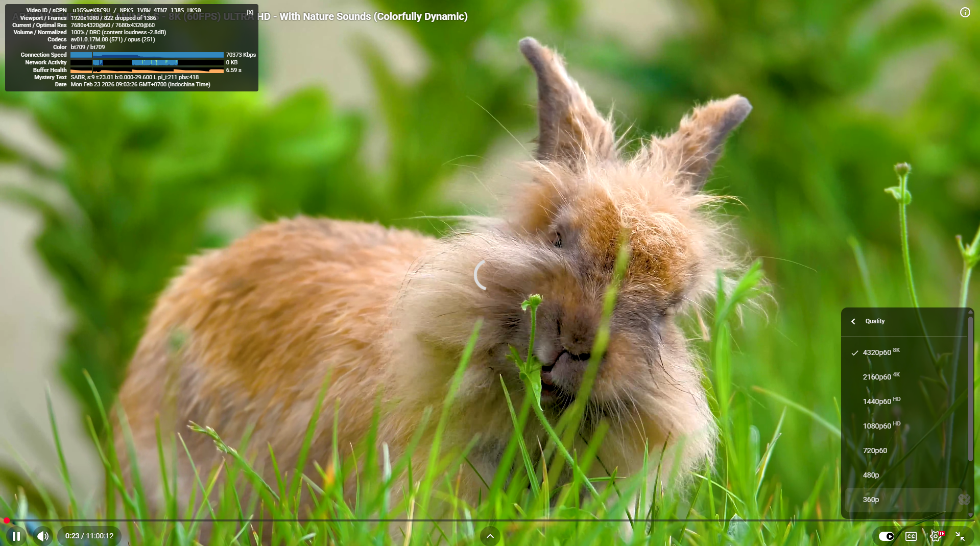This screenshot has height=546, width=980.
Task: Exit fullscreen mode
Action: tap(960, 536)
